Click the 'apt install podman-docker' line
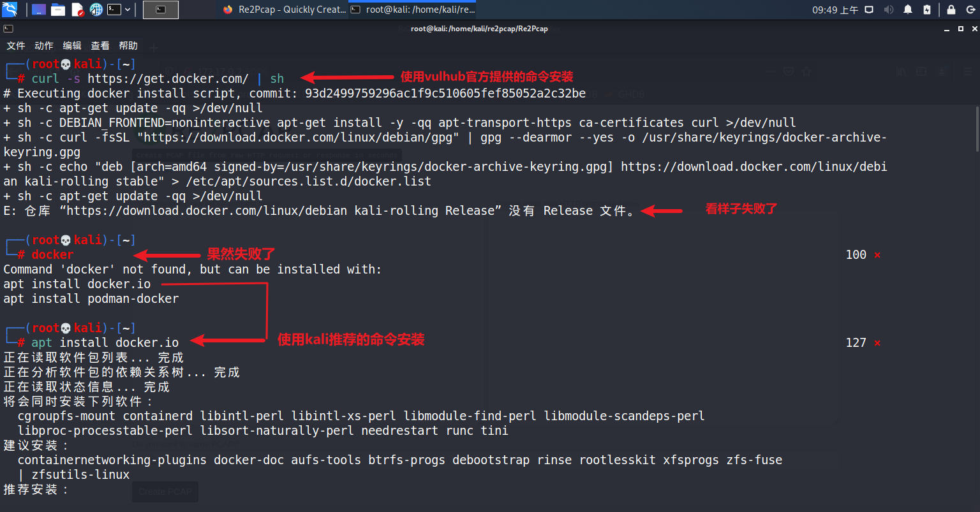 tap(91, 298)
